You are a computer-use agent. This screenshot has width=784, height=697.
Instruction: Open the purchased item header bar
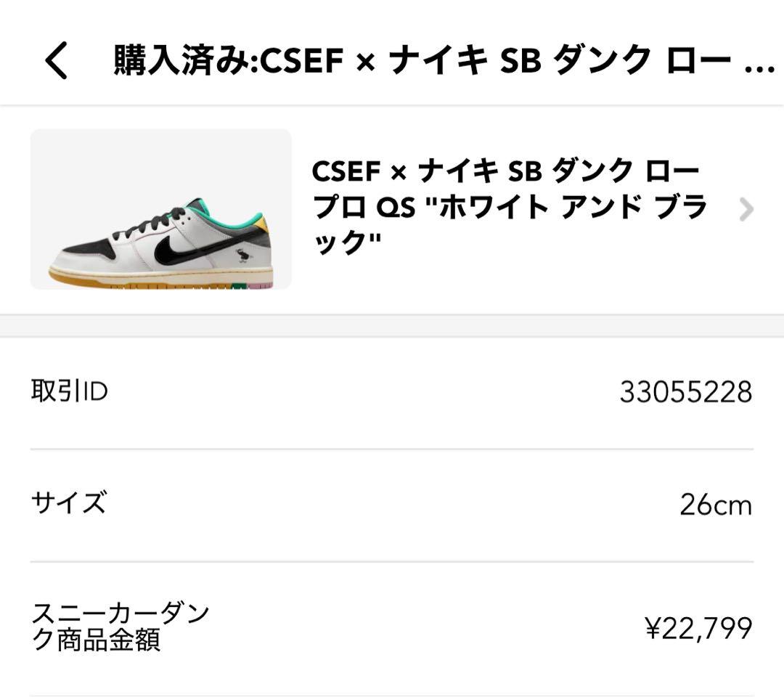392,62
